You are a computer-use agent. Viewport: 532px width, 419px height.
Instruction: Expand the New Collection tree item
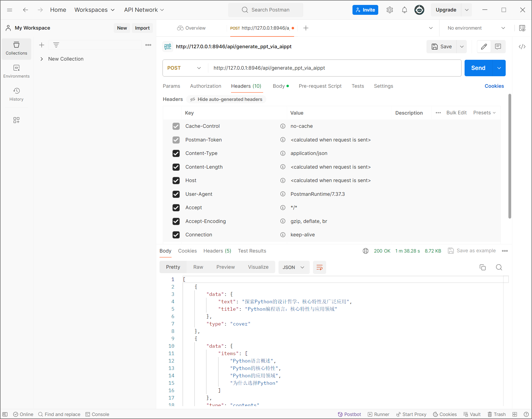tap(42, 59)
